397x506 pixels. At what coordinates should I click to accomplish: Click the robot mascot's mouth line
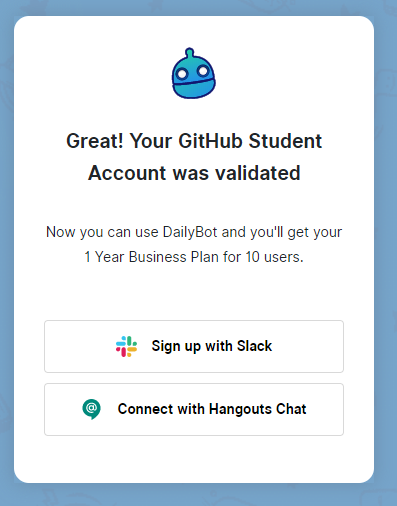(194, 82)
